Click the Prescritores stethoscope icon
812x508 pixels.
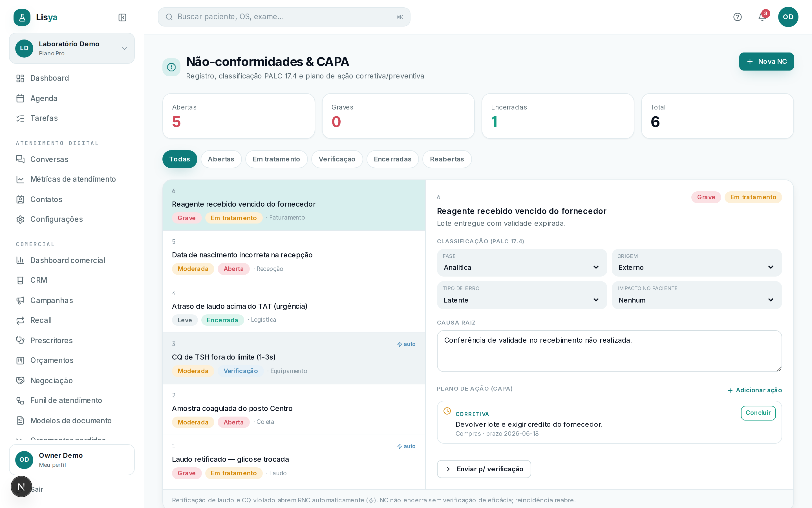[x=20, y=340]
